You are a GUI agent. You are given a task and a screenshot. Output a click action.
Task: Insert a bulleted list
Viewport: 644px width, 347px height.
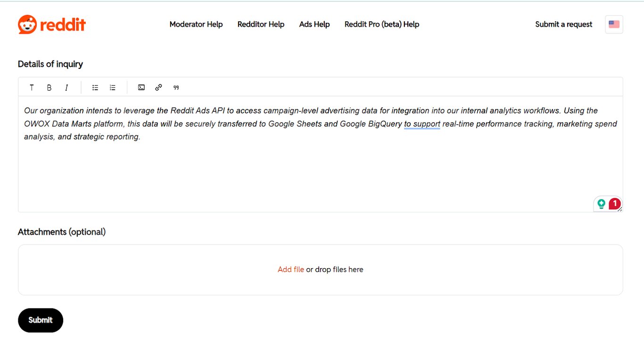coord(95,87)
